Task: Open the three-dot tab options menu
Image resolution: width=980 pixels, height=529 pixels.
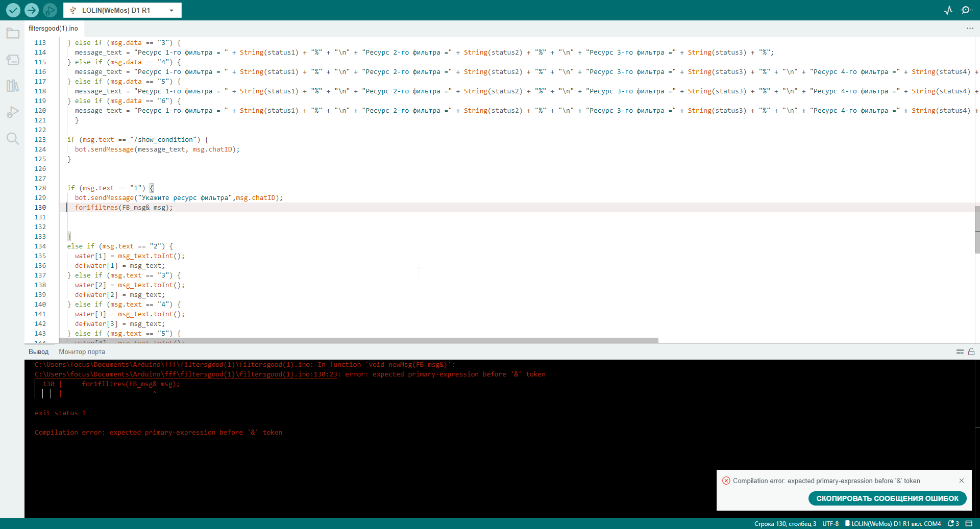Action: point(970,29)
